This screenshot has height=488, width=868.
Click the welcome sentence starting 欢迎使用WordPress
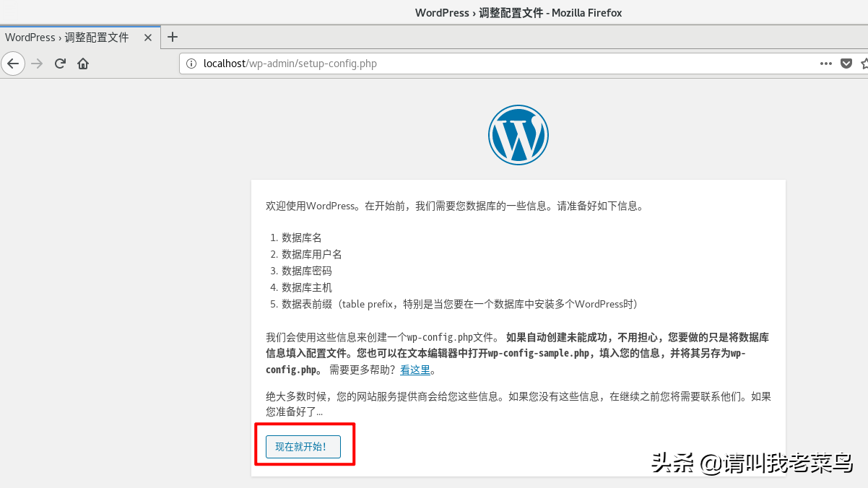tap(454, 206)
